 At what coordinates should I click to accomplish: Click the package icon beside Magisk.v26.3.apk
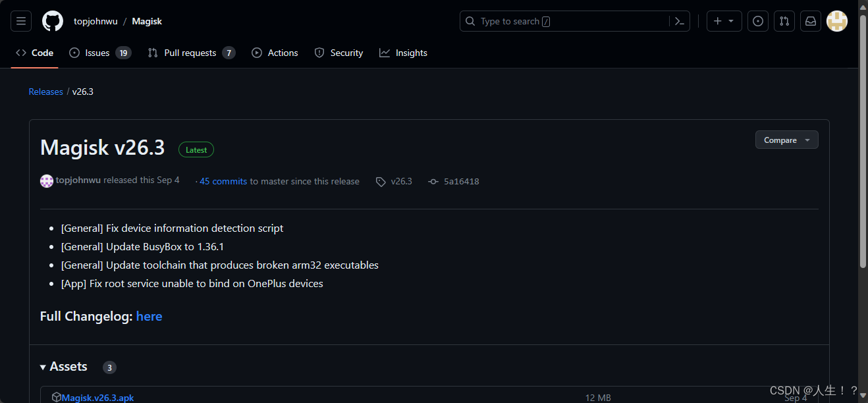tap(57, 397)
